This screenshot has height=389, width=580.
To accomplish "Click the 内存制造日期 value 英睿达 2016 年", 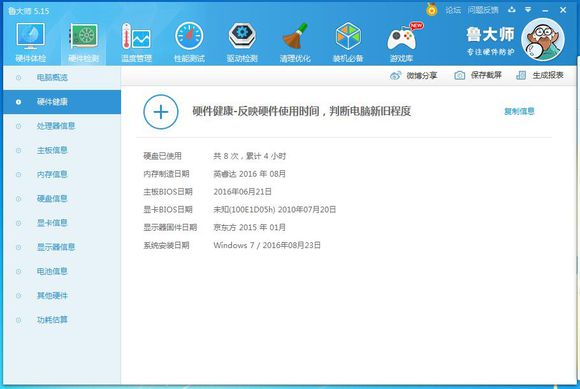I will [250, 174].
